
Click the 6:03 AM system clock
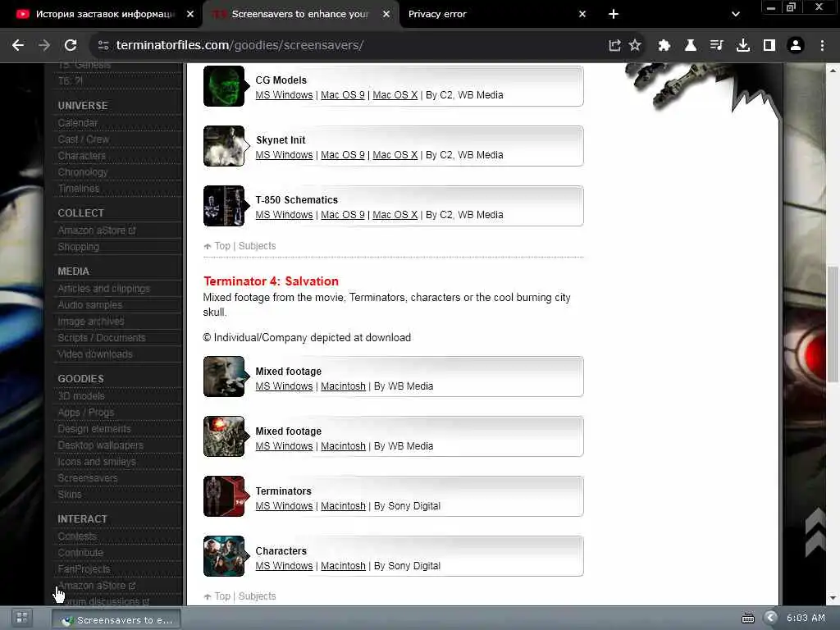[x=806, y=619]
